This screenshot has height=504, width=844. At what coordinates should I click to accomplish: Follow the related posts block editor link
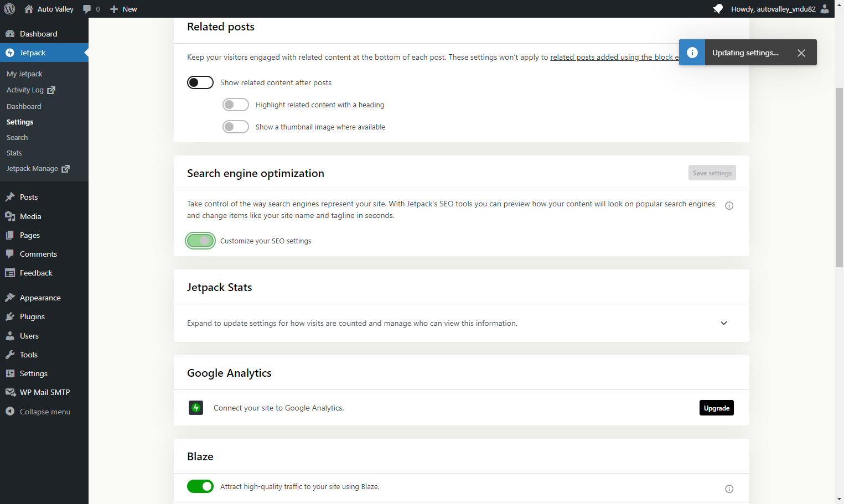(614, 57)
